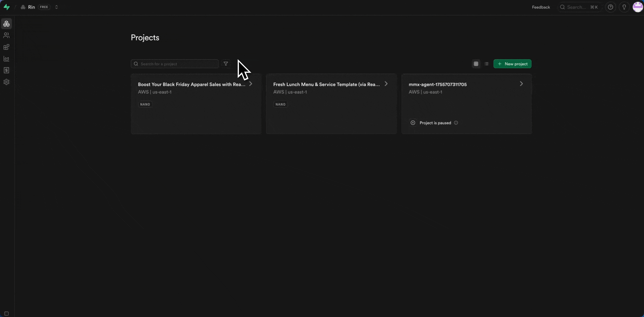The image size is (644, 317).
Task: Click the Feedback button
Action: pos(541,7)
